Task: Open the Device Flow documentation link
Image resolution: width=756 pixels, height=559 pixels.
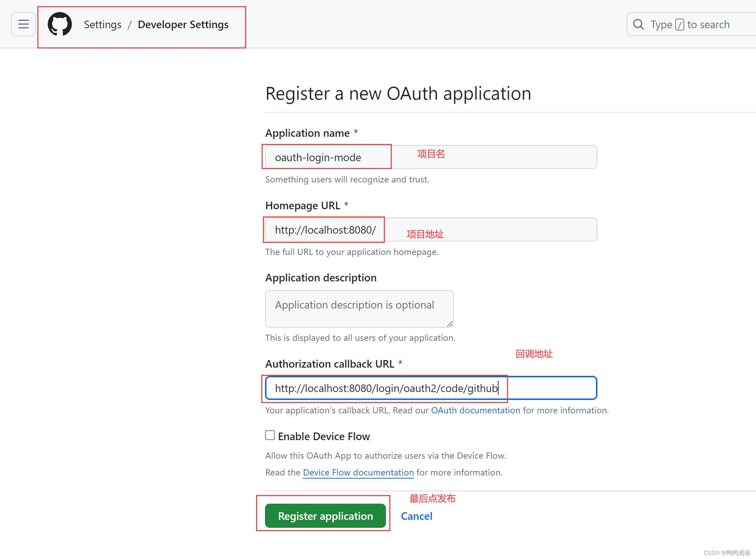Action: tap(358, 472)
